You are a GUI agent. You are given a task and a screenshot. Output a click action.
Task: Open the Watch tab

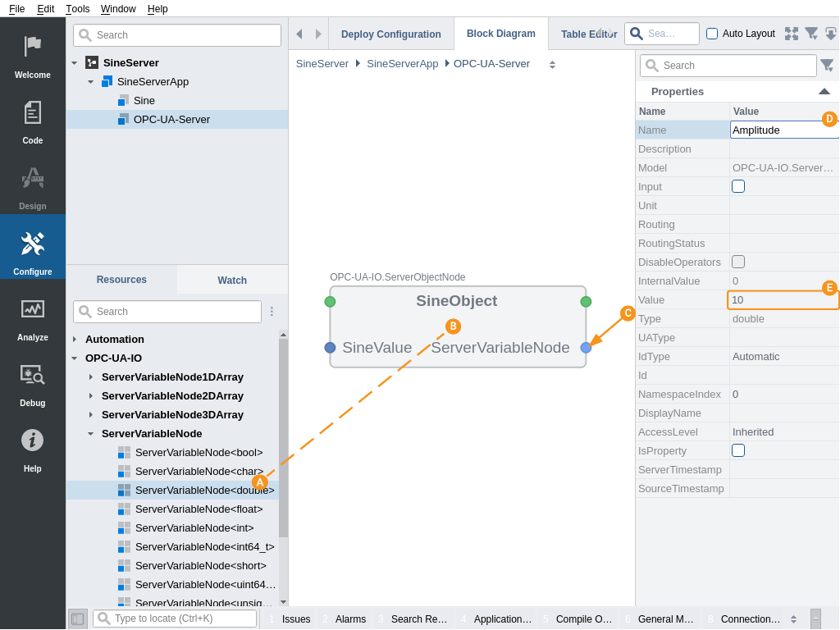[232, 280]
